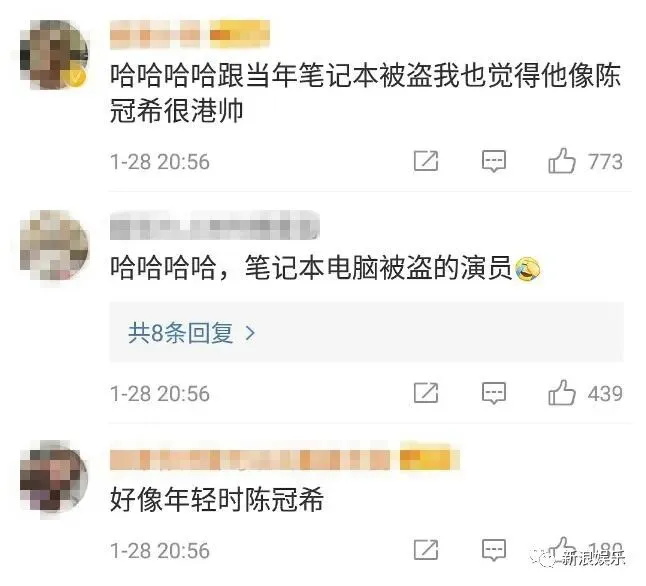646x586 pixels.
Task: Open the second commenter's blurred gray username
Action: (x=215, y=225)
